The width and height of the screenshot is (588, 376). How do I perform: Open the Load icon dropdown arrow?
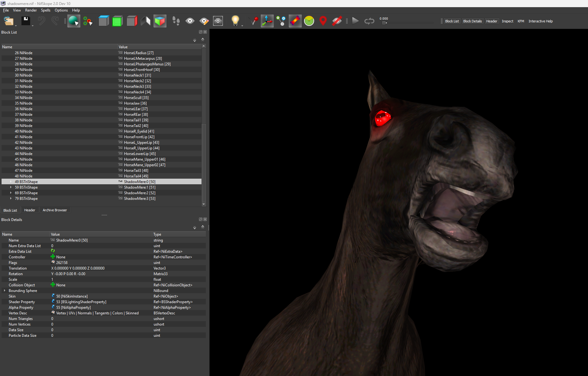coord(16,26)
